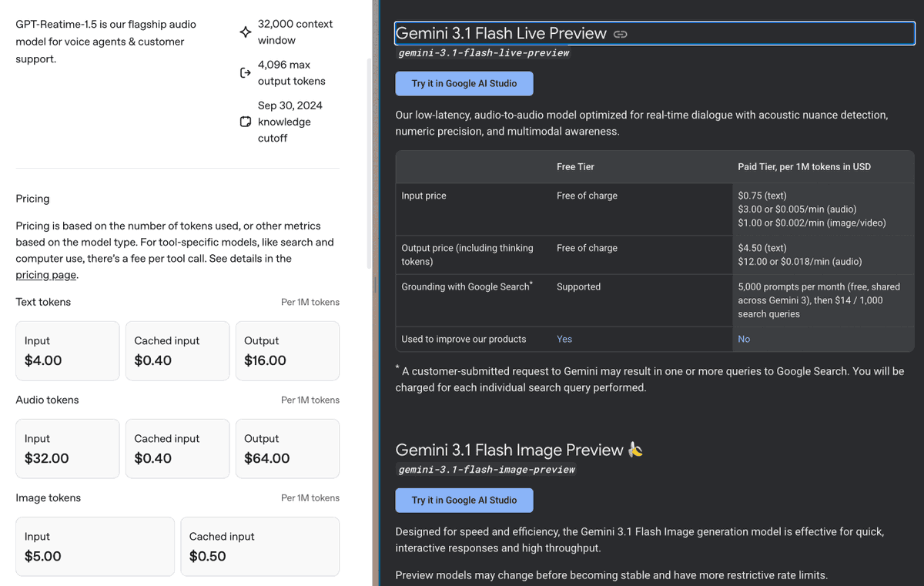Click the Used to improve our products label
This screenshot has width=924, height=586.
pyautogui.click(x=464, y=339)
